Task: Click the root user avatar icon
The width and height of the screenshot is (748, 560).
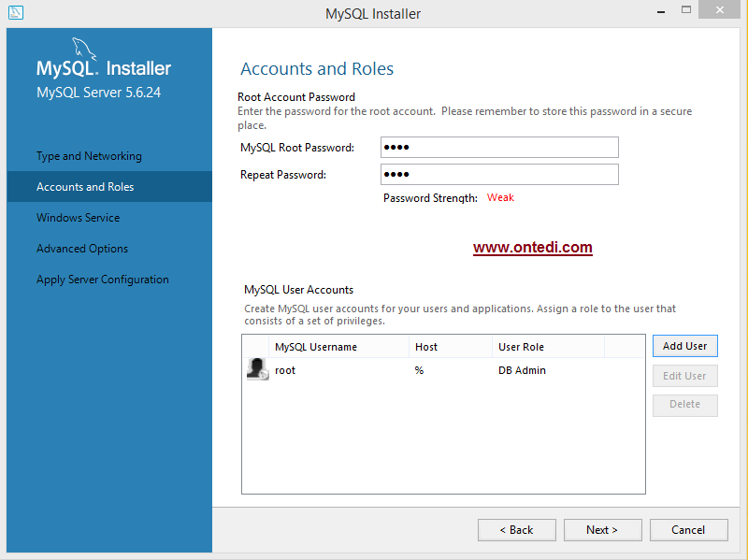Action: coord(258,368)
